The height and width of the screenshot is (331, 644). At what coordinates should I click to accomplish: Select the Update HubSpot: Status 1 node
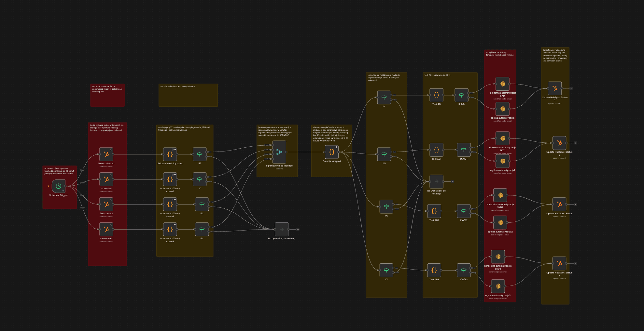(555, 88)
